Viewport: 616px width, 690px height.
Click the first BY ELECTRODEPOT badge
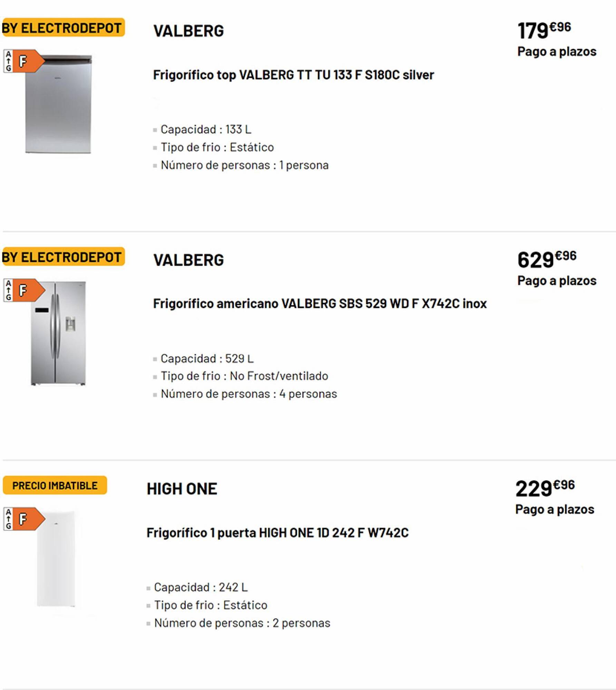tap(62, 28)
